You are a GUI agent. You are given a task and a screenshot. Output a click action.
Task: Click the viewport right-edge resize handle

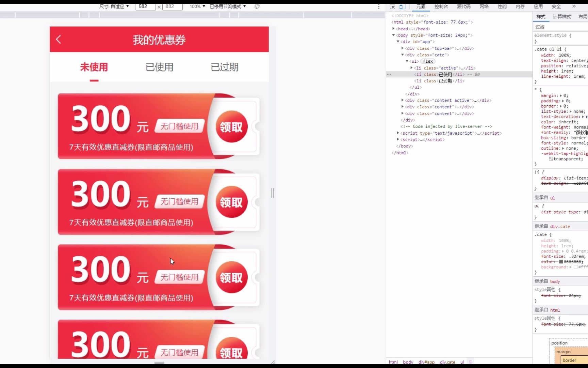(272, 193)
